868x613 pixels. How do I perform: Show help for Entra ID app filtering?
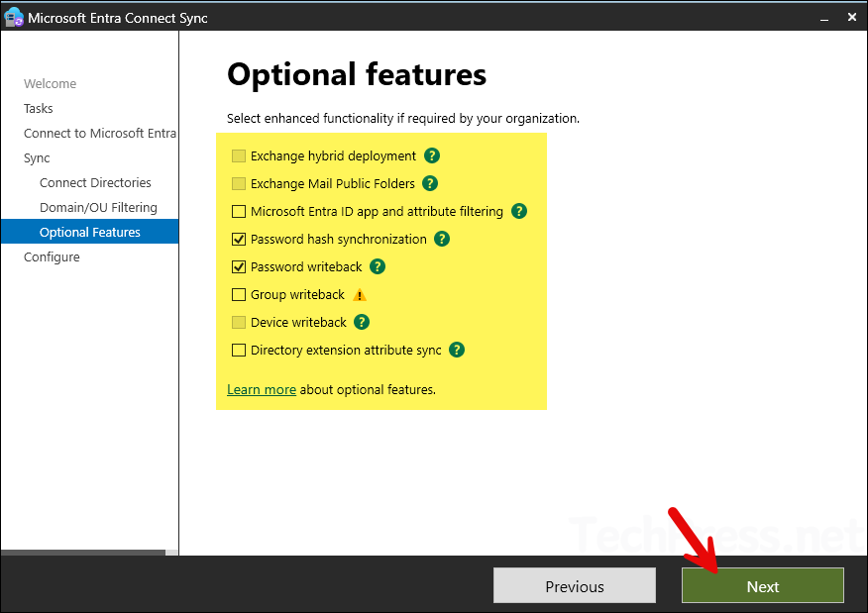click(518, 211)
